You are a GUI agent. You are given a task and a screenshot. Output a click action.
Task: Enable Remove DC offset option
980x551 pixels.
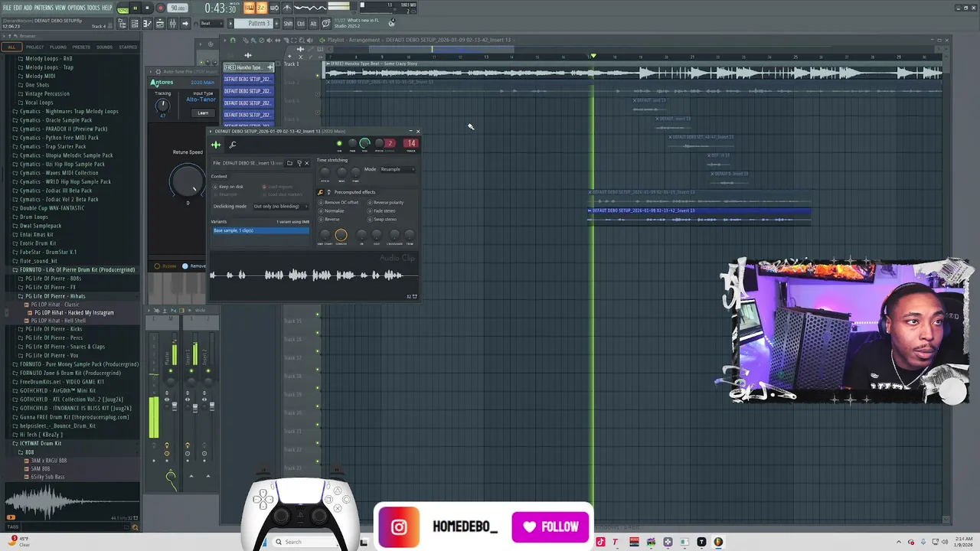point(321,203)
